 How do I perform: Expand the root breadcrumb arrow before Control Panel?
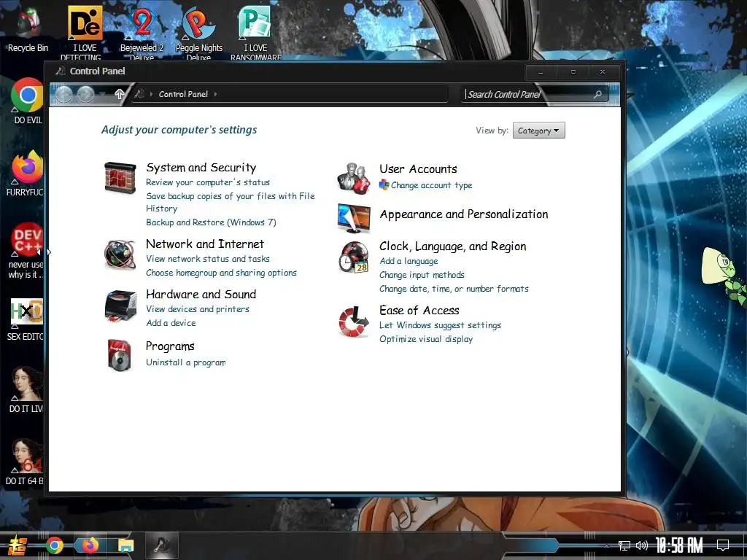[151, 94]
